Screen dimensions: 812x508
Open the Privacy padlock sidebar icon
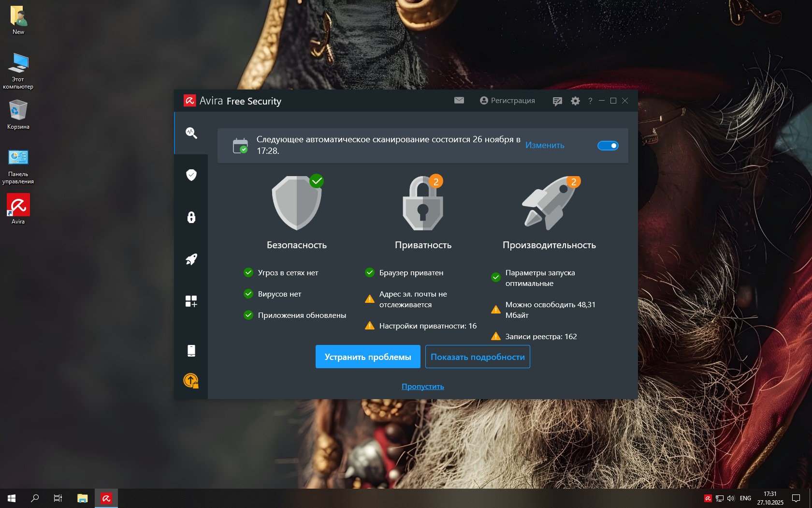coord(191,217)
